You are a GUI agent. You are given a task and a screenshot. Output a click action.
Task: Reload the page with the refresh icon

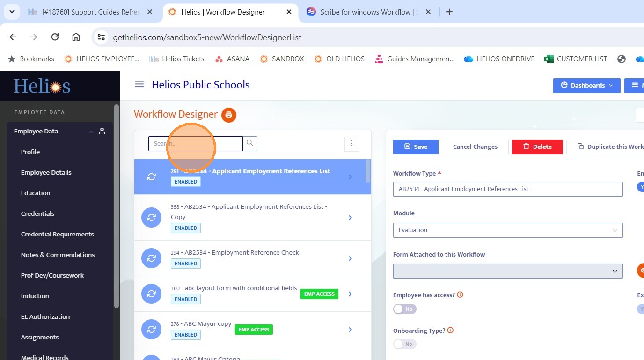pos(55,37)
